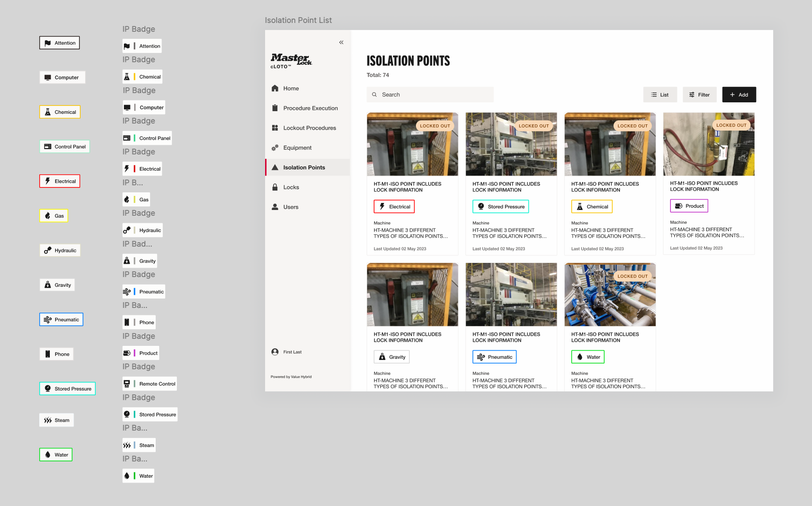Click the Master Lock cLOTO logo
Viewport: 812px width, 506px height.
[291, 61]
